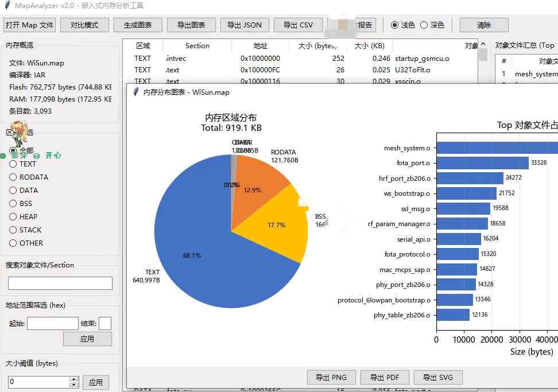
Task: Click the MapAnalyzer feather icon in title bar
Action: 7,5
